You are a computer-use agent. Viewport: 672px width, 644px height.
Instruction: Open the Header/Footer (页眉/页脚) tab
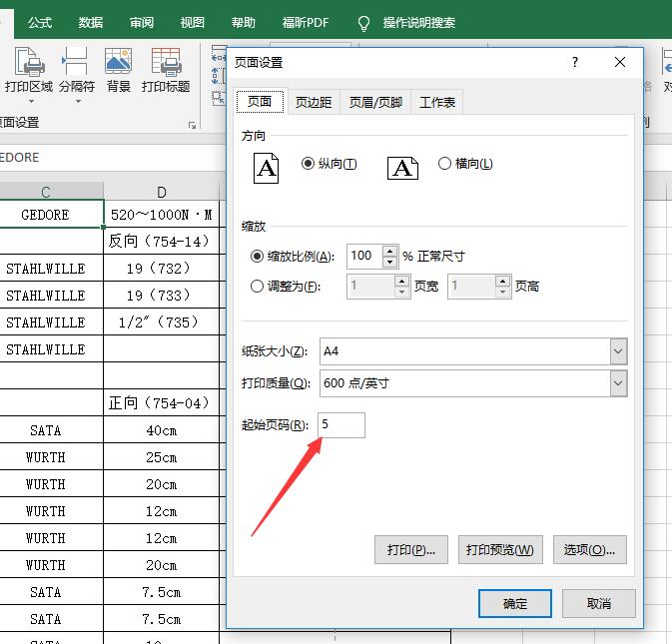click(375, 102)
